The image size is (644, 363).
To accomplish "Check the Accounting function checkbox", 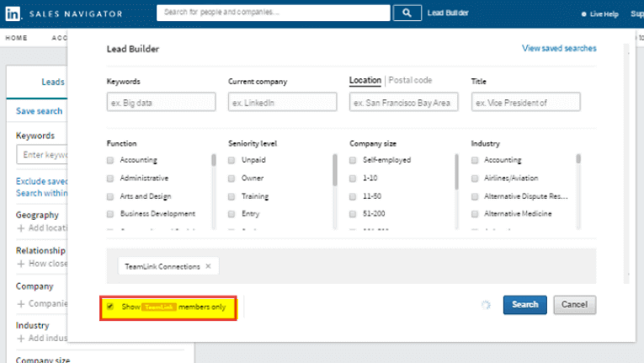I will tap(110, 160).
